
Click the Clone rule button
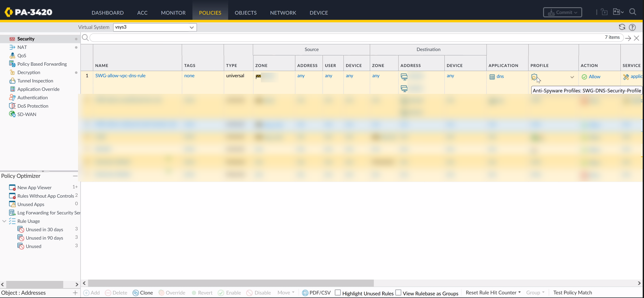pos(143,293)
